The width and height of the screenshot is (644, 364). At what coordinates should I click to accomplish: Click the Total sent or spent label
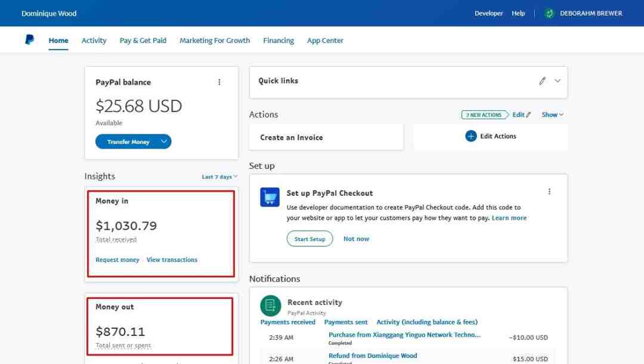coord(123,346)
